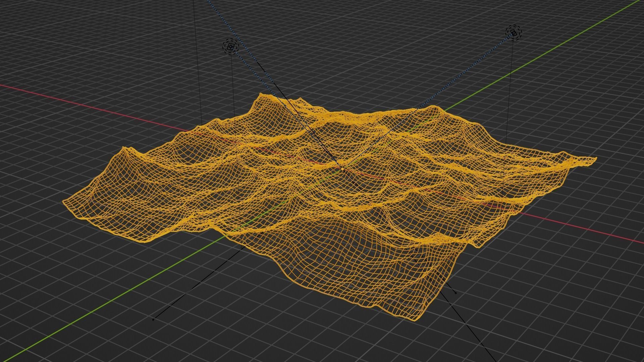This screenshot has width=644, height=362.
Task: Select the right light object in the viewport
Action: tap(514, 33)
